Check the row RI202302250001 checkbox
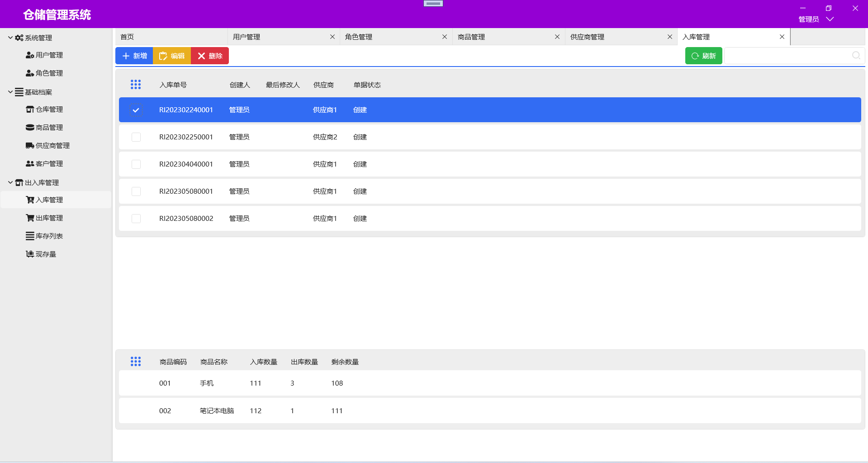Image resolution: width=868 pixels, height=463 pixels. 136,137
